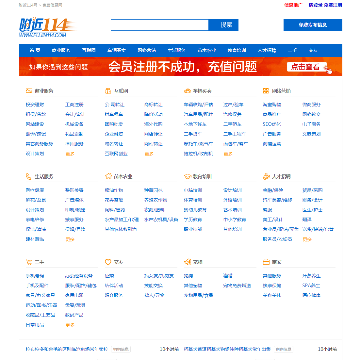Click the handshake person category icon

(x=266, y=176)
